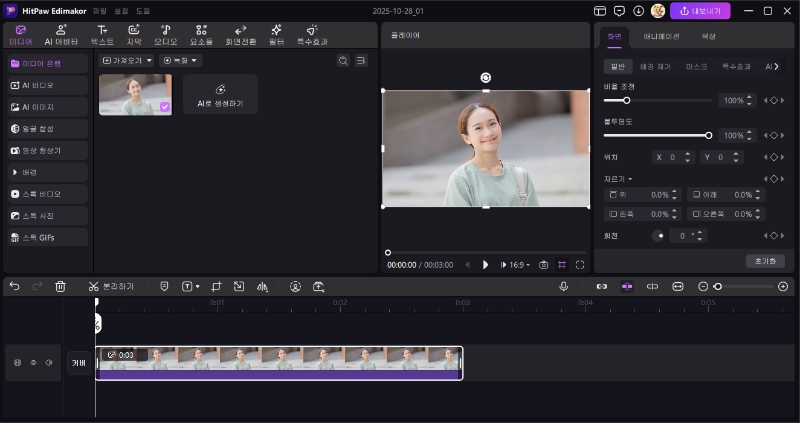The image size is (800, 423).
Task: Open the 설정 (Settings) menu
Action: 121,11
